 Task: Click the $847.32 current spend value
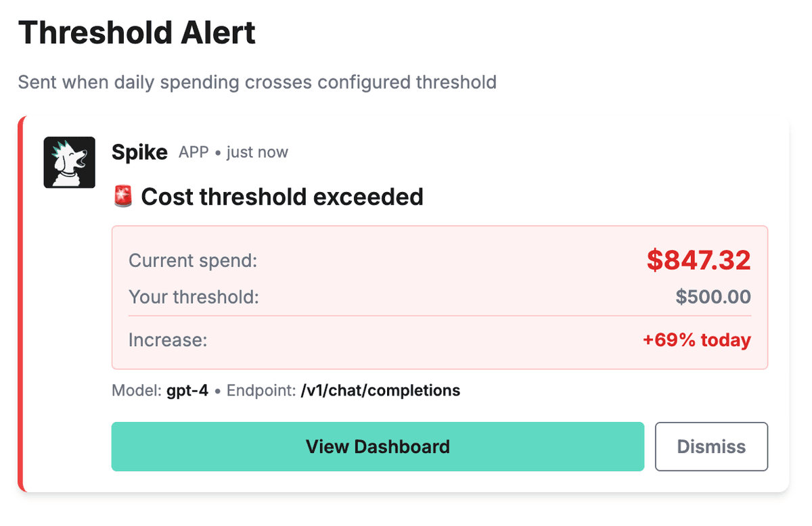pyautogui.click(x=699, y=260)
